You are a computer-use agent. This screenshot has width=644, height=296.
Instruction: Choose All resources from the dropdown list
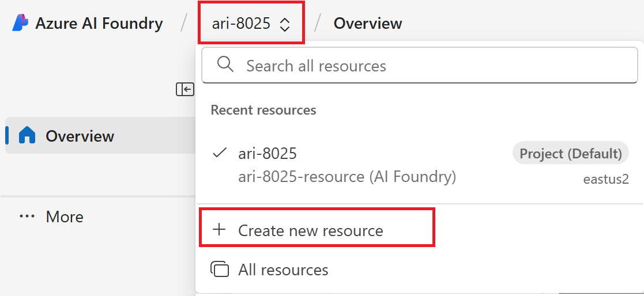tap(283, 270)
